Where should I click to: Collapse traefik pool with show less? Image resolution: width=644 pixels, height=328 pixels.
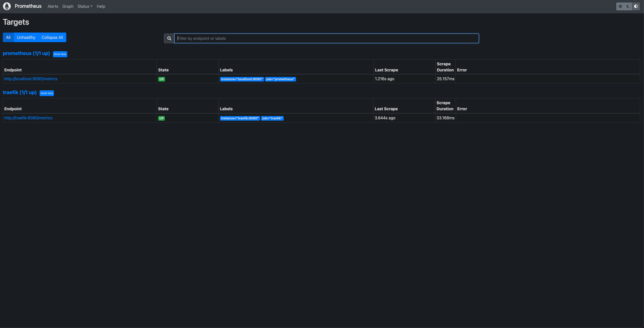[x=47, y=93]
